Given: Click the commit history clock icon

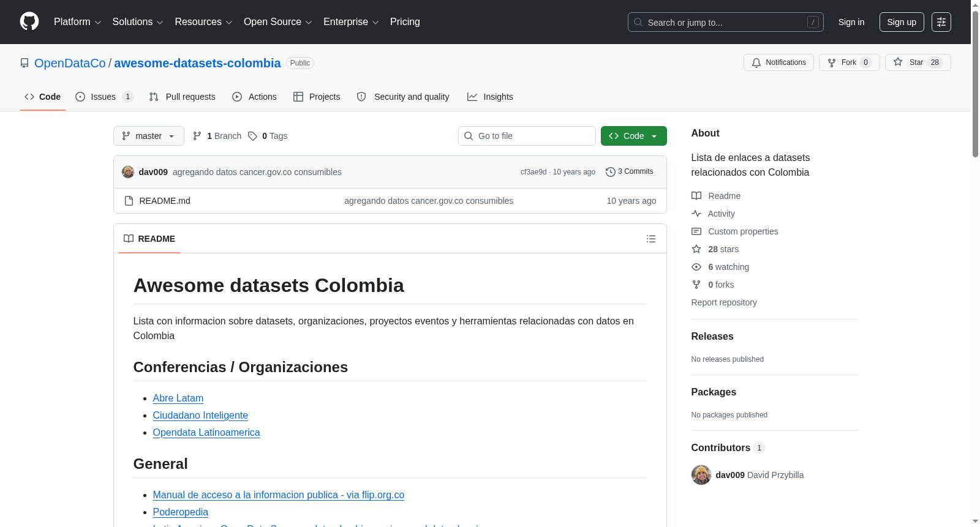Looking at the screenshot, I should click(610, 172).
